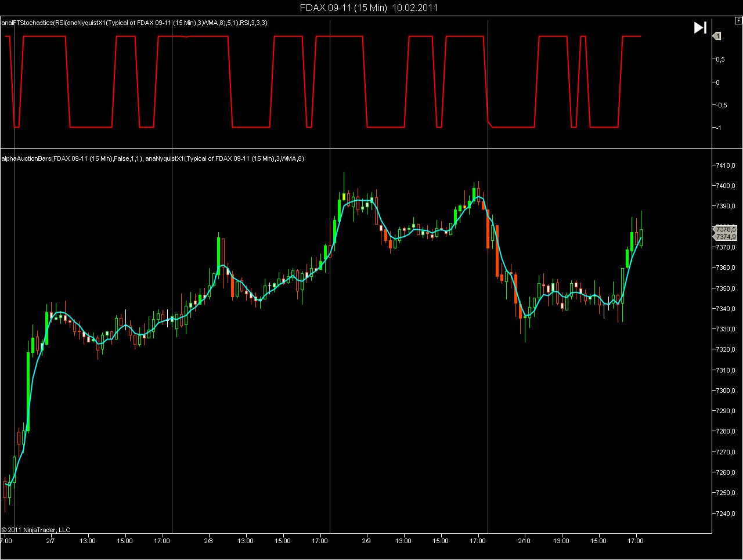Click the 7410,0 price axis label
The height and width of the screenshot is (560, 743).
click(727, 165)
